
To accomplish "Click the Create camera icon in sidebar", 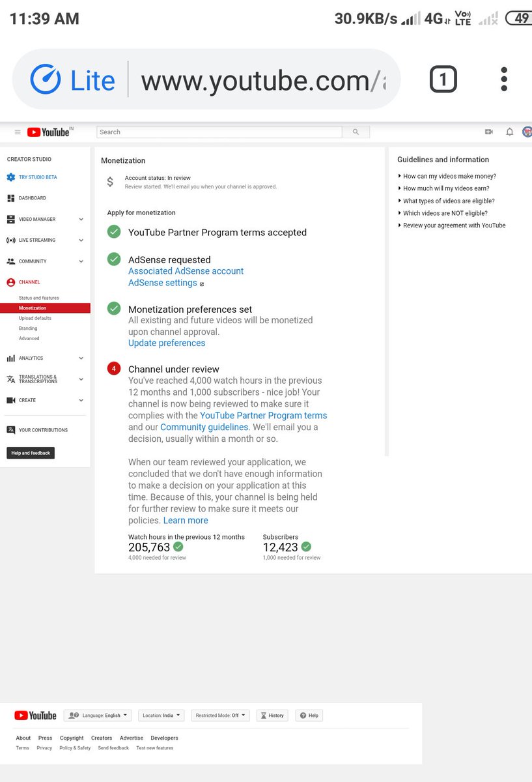I will (10, 400).
